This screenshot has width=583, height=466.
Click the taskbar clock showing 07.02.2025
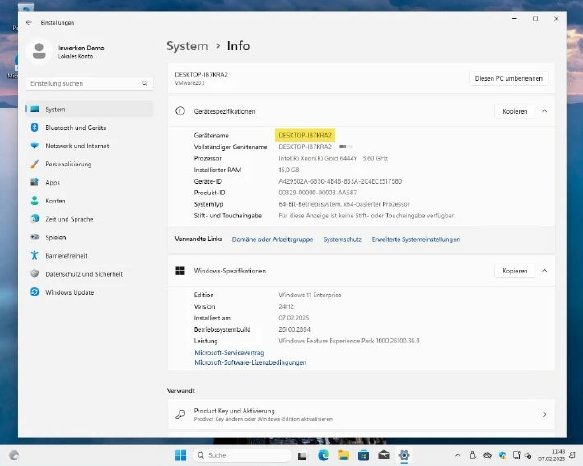click(x=551, y=455)
